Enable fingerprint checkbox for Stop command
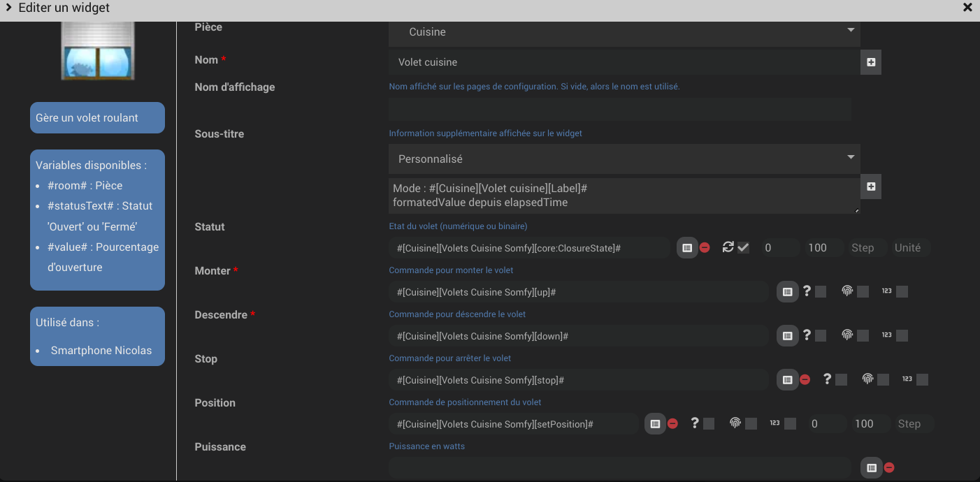This screenshot has height=482, width=980. coord(883,380)
